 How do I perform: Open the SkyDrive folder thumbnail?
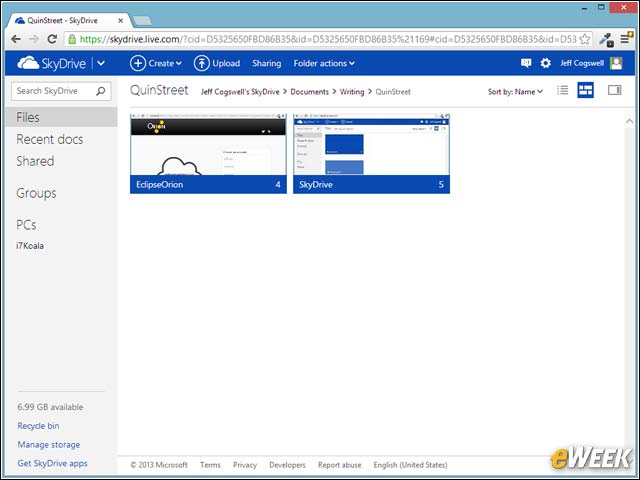click(x=371, y=153)
